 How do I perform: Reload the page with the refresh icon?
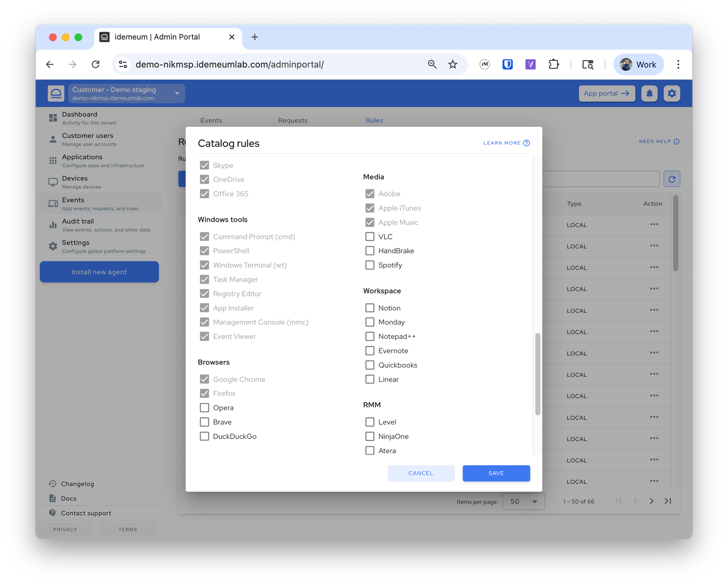pos(95,64)
